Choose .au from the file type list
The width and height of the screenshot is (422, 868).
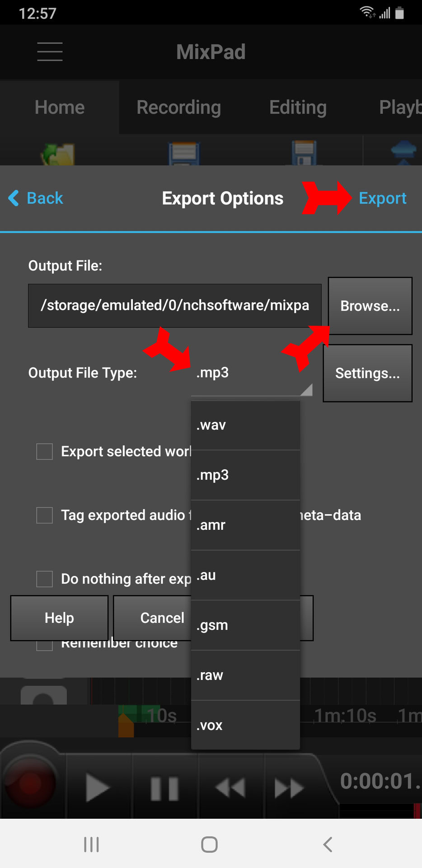point(245,576)
